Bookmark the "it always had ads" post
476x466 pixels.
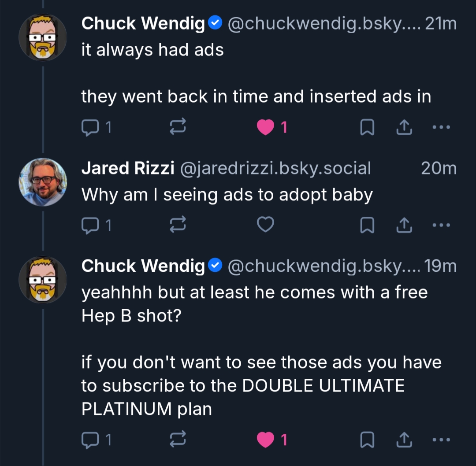(x=367, y=127)
